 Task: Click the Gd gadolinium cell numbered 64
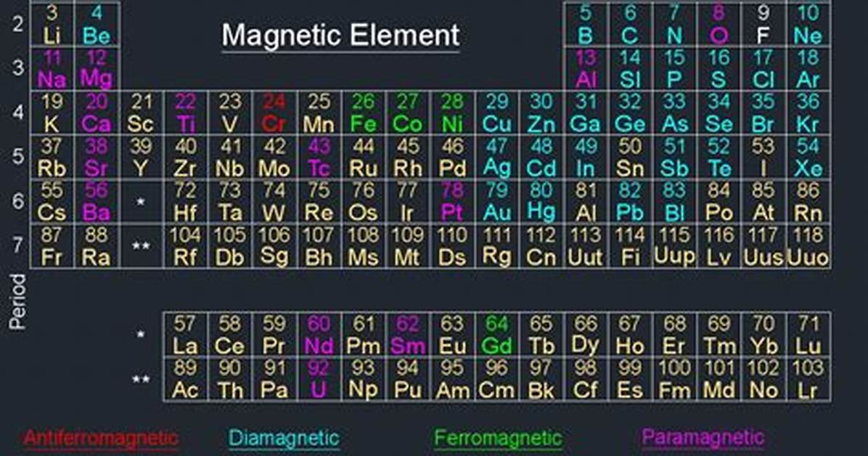click(x=497, y=335)
